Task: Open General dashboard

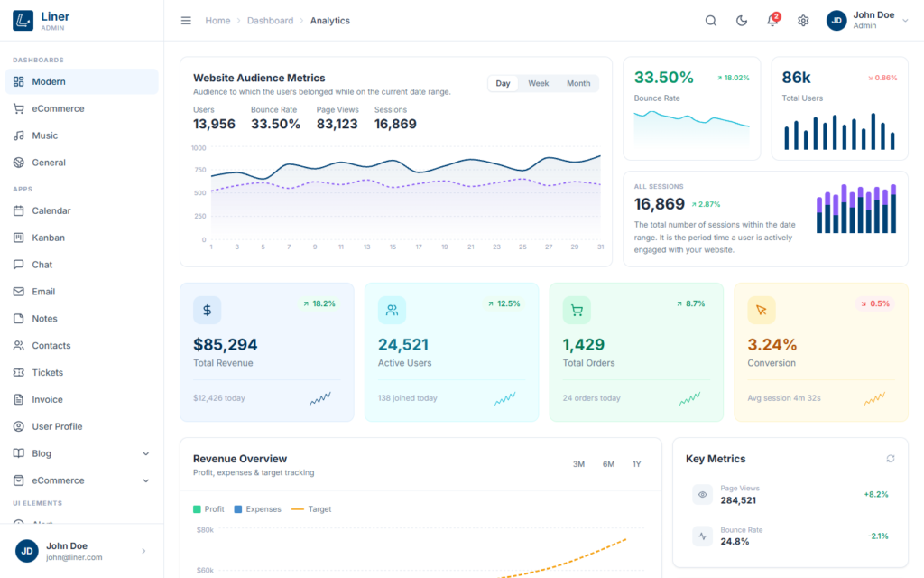Action: point(82,163)
